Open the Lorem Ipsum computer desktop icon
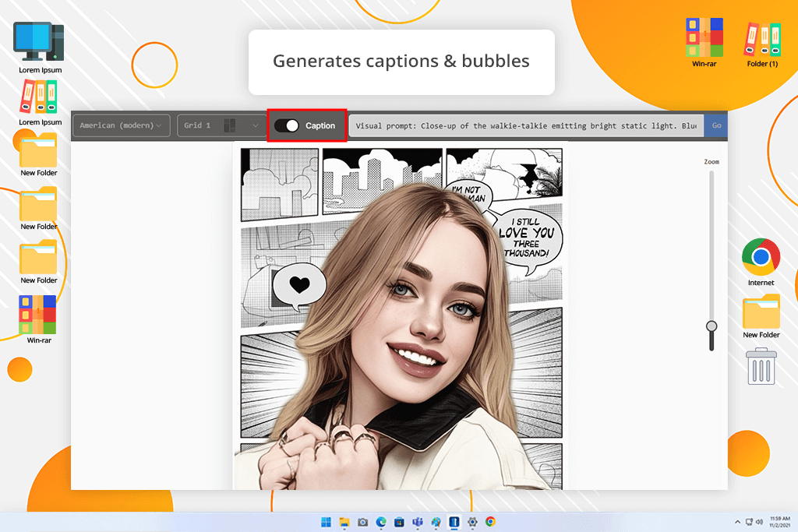Viewport: 798px width, 532px height. (39, 48)
